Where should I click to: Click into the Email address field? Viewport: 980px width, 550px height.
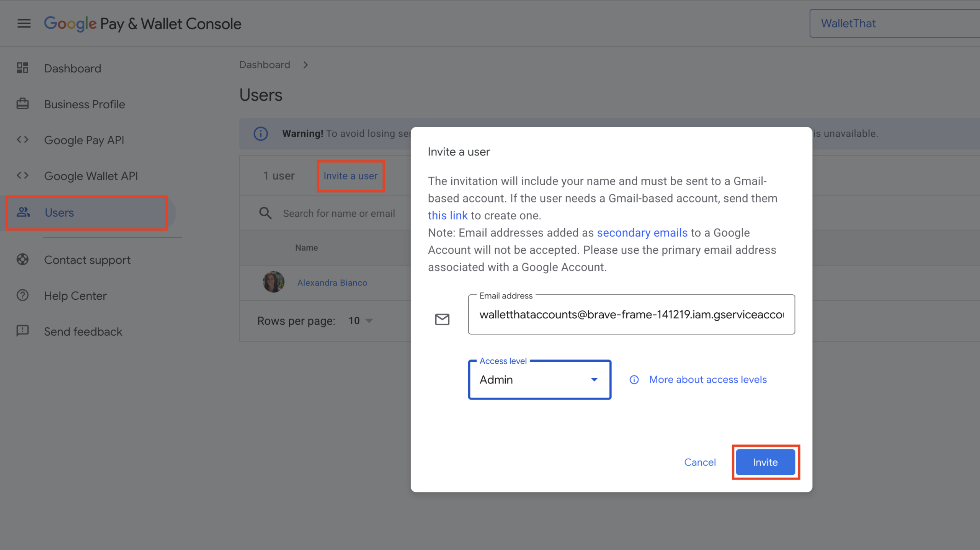(631, 314)
